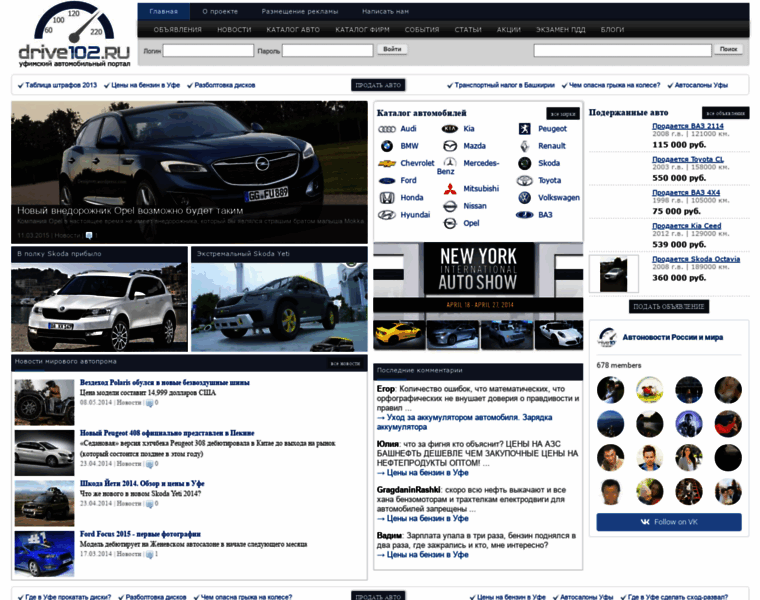Viewport: 760px width, 600px height.
Task: Open the БЛОГИ navigation item
Action: coord(612,30)
